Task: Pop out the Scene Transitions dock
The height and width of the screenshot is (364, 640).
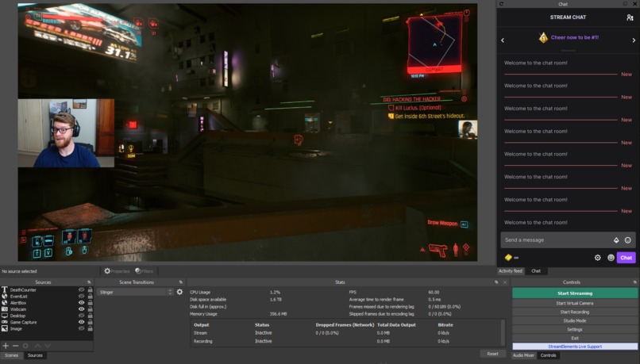Action: tap(181, 282)
